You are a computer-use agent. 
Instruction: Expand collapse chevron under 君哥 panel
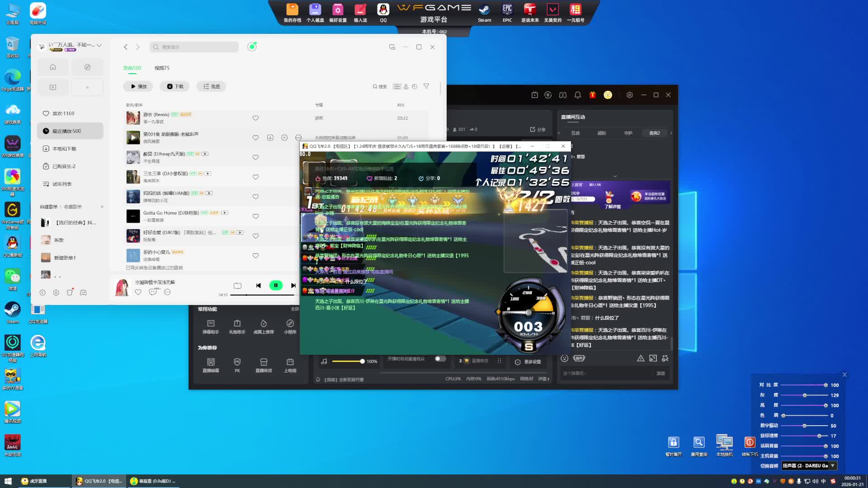[615, 176]
